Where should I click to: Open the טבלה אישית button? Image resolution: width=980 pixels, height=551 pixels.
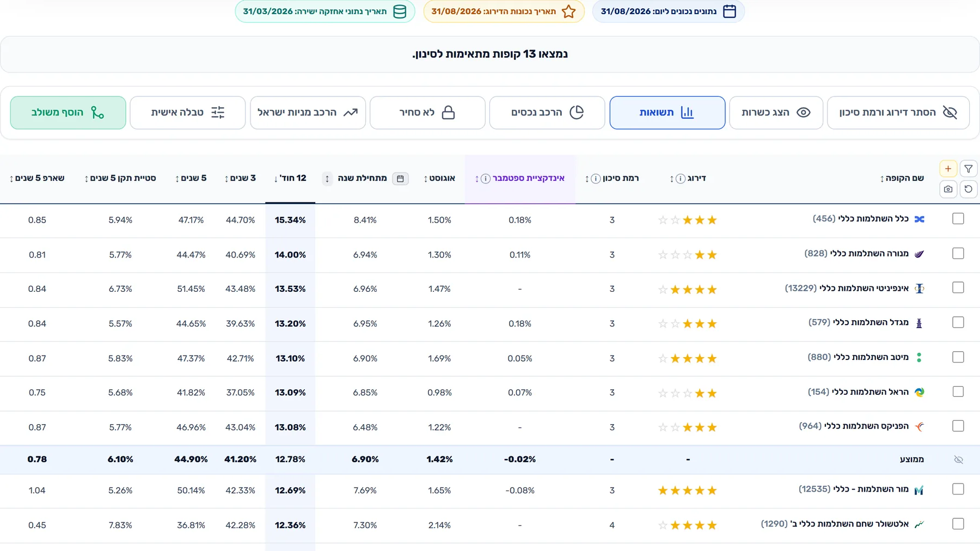click(x=188, y=113)
